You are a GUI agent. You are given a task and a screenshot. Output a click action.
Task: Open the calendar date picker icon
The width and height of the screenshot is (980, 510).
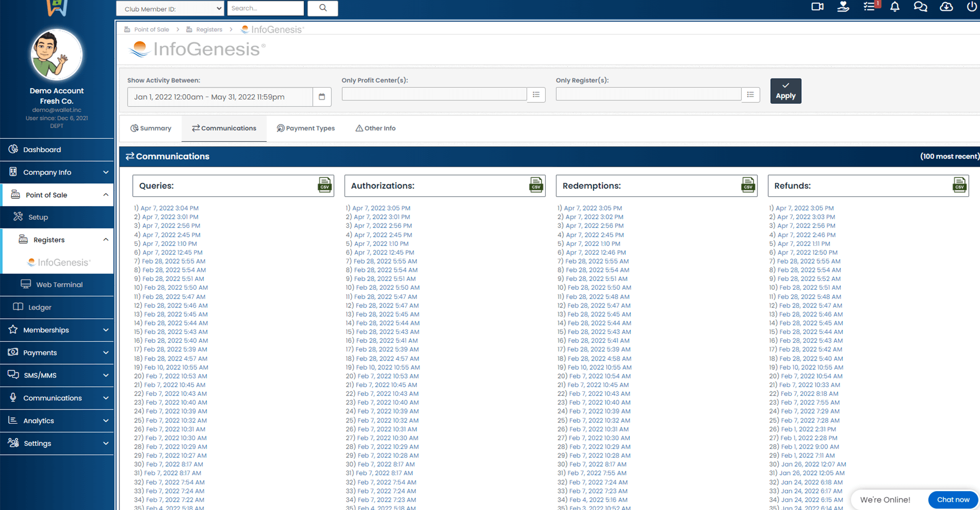coord(322,97)
